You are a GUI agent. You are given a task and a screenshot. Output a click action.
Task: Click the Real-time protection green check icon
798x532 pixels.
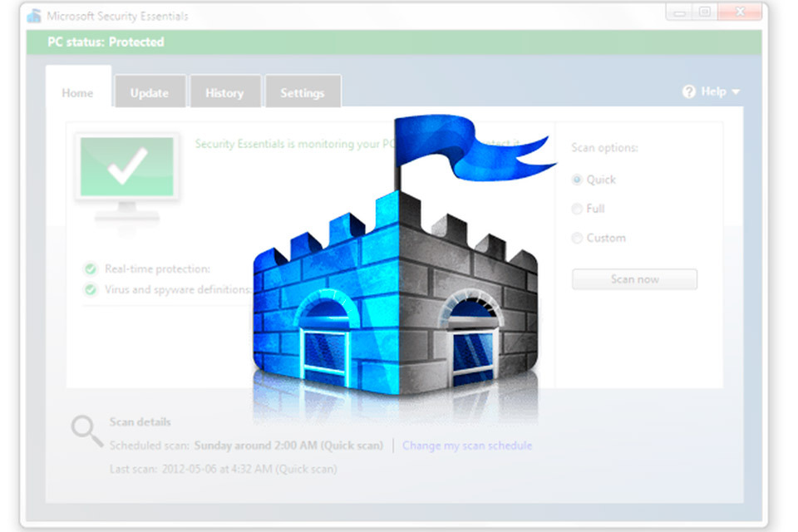tap(91, 268)
